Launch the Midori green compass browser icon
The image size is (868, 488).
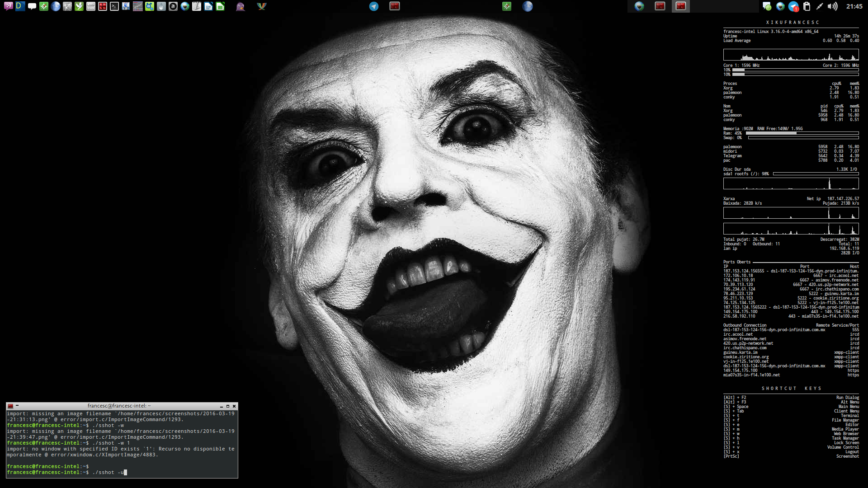point(44,6)
